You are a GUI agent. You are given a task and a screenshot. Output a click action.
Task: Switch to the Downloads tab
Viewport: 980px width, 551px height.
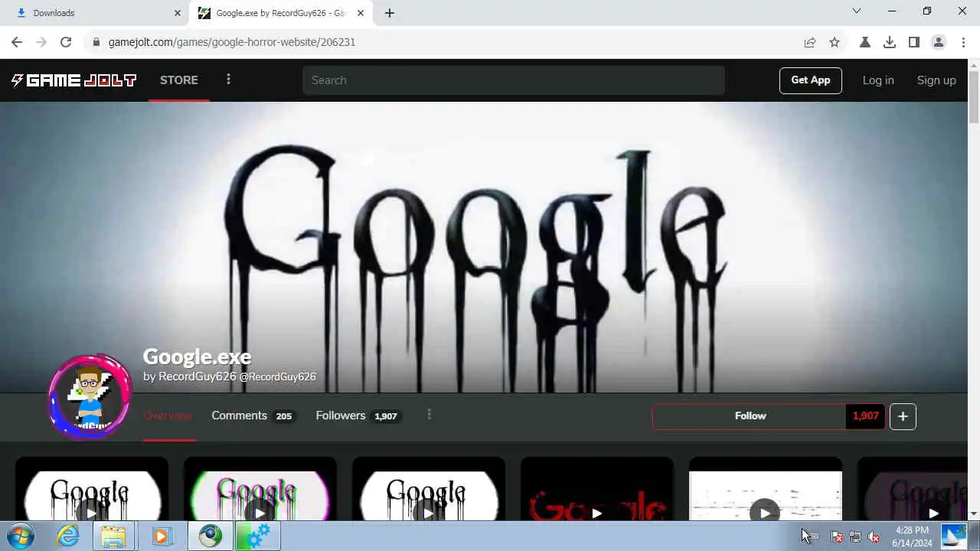pyautogui.click(x=97, y=13)
